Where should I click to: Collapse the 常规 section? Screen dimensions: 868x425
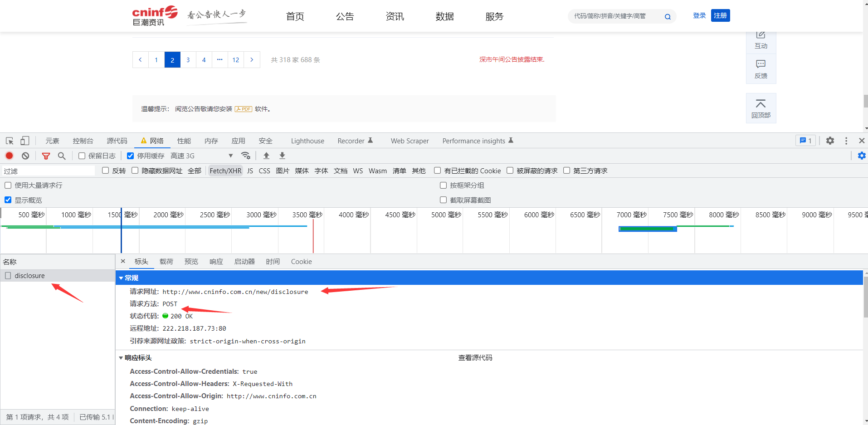tap(121, 278)
